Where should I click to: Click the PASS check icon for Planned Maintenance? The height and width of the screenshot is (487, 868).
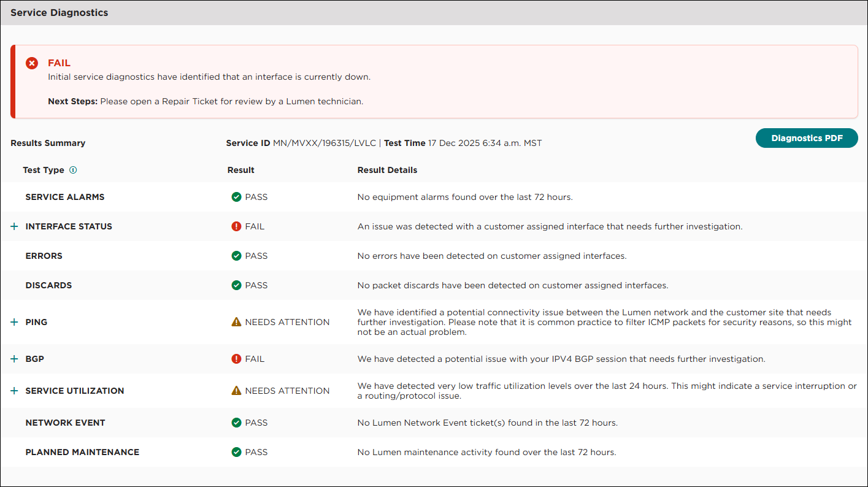236,452
